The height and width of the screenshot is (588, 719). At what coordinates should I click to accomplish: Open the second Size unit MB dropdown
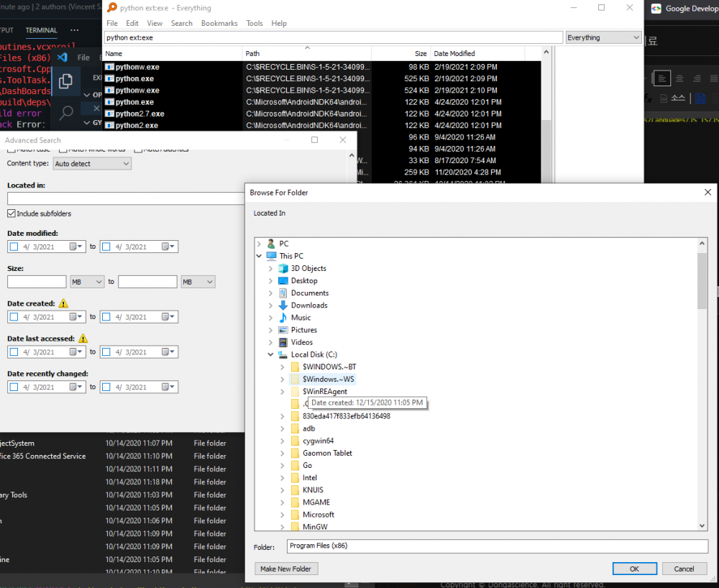click(198, 282)
